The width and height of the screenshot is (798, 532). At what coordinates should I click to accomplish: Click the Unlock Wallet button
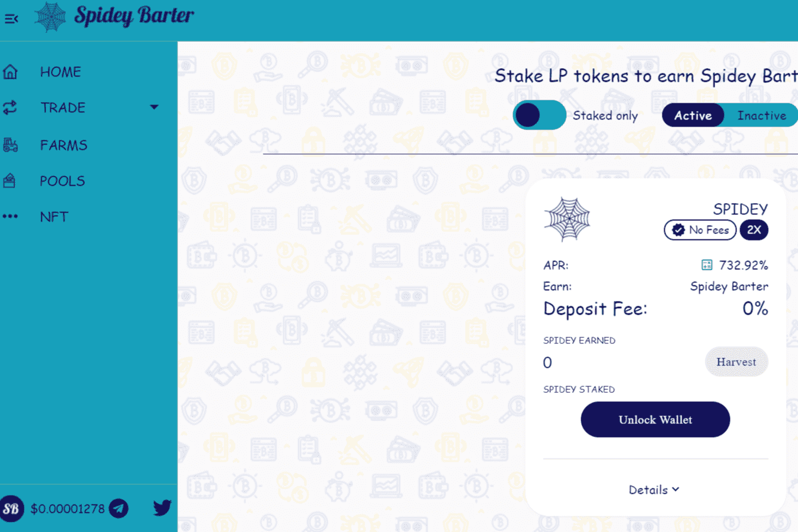[655, 419]
